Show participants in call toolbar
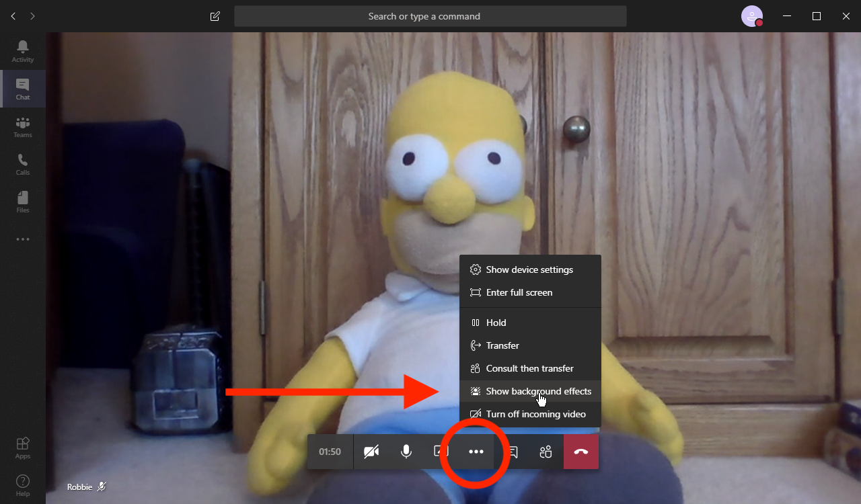The image size is (861, 504). [546, 452]
